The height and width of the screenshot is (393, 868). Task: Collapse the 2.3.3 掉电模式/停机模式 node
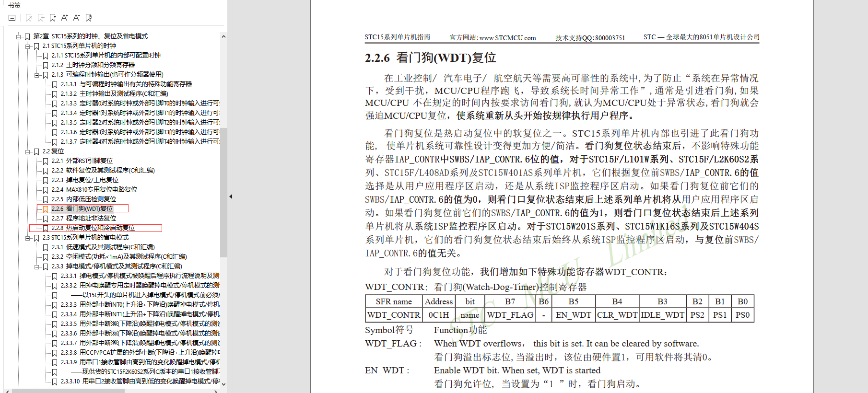tap(37, 266)
